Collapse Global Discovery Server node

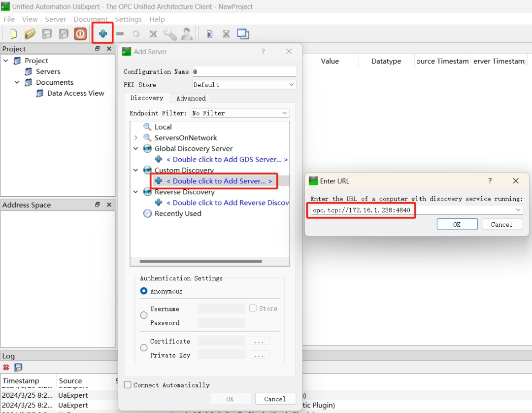click(x=136, y=149)
